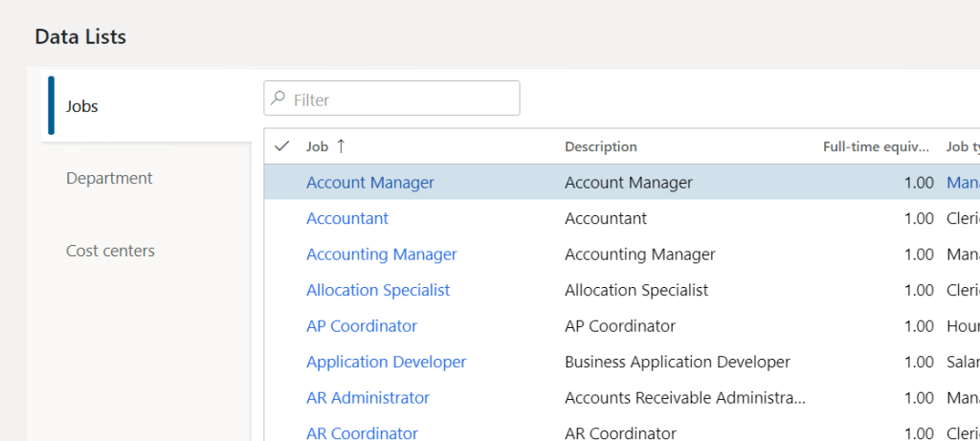Open the AR Administrator job link
The width and height of the screenshot is (980, 441).
(x=367, y=398)
